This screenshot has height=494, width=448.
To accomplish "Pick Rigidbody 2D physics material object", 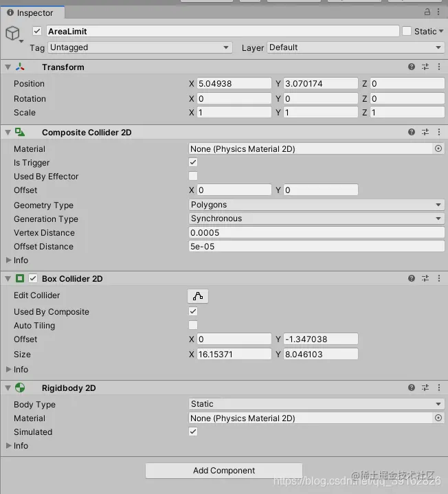I will 438,418.
